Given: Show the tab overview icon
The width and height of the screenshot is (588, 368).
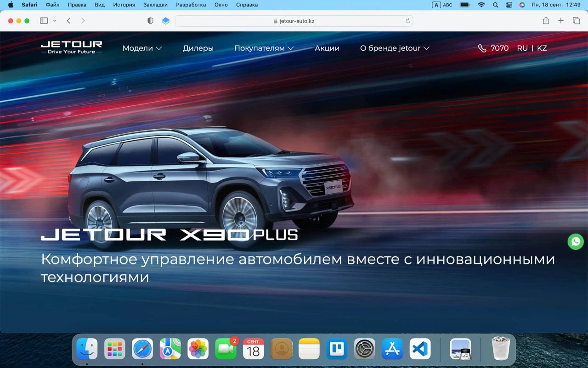Looking at the screenshot, I should coord(576,21).
